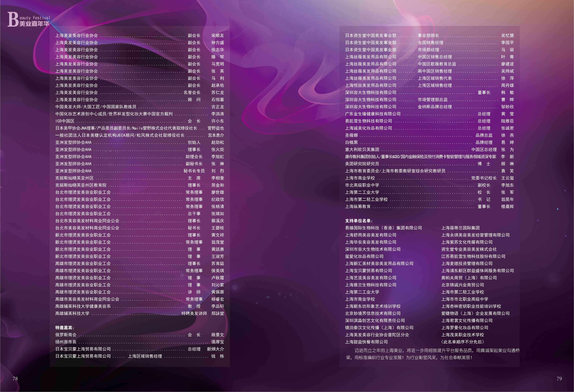The width and height of the screenshot is (574, 392).
Task: Click 扬州原市長 entry
Action: coord(66,342)
